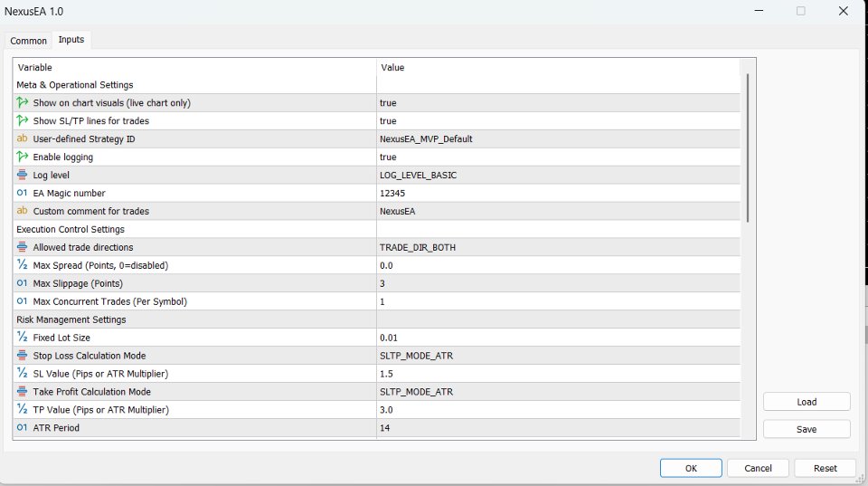868x486 pixels.
Task: Click the vertical scrollbar of the inputs list
Action: point(748,148)
